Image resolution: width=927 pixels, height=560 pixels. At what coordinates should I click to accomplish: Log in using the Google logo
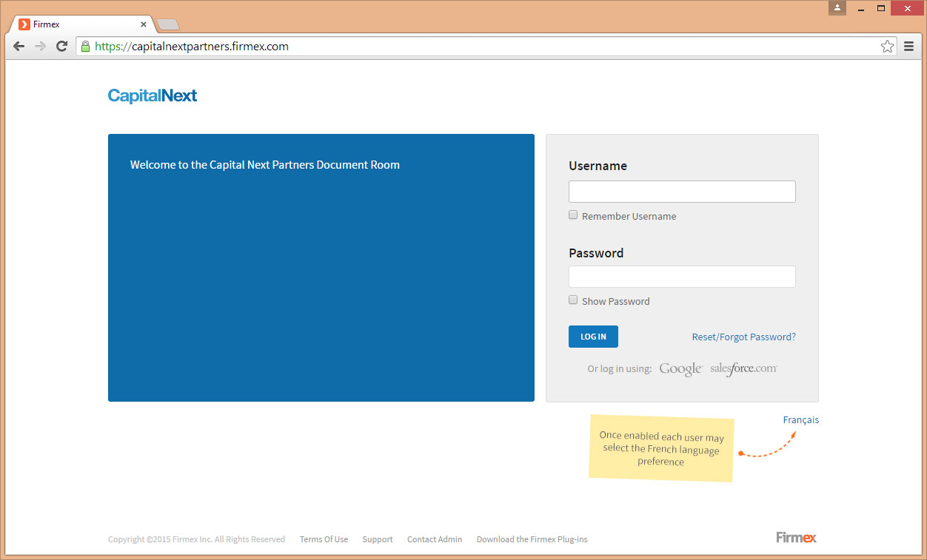coord(680,369)
